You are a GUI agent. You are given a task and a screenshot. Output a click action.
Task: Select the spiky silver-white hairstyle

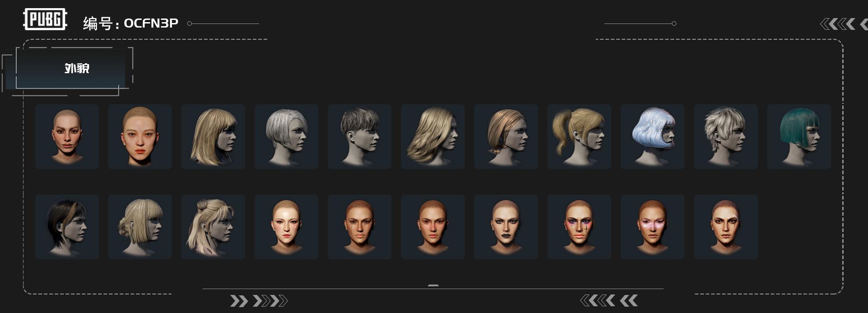pos(726,136)
